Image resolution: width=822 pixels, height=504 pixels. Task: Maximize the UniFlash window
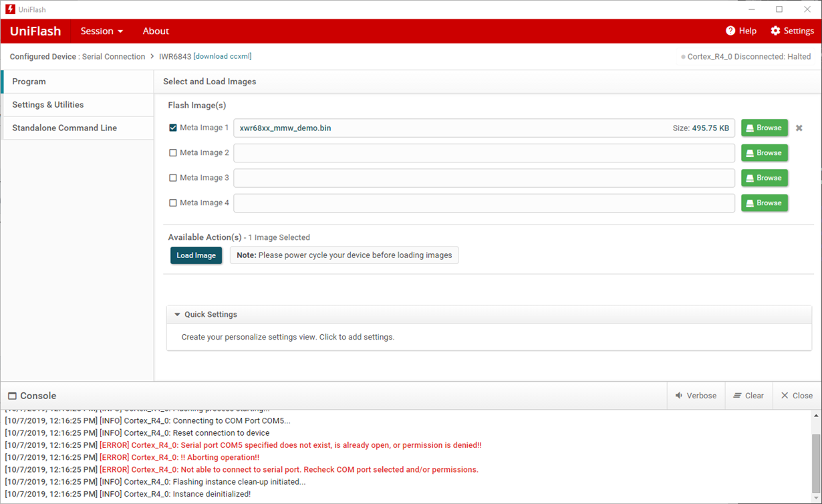[779, 9]
